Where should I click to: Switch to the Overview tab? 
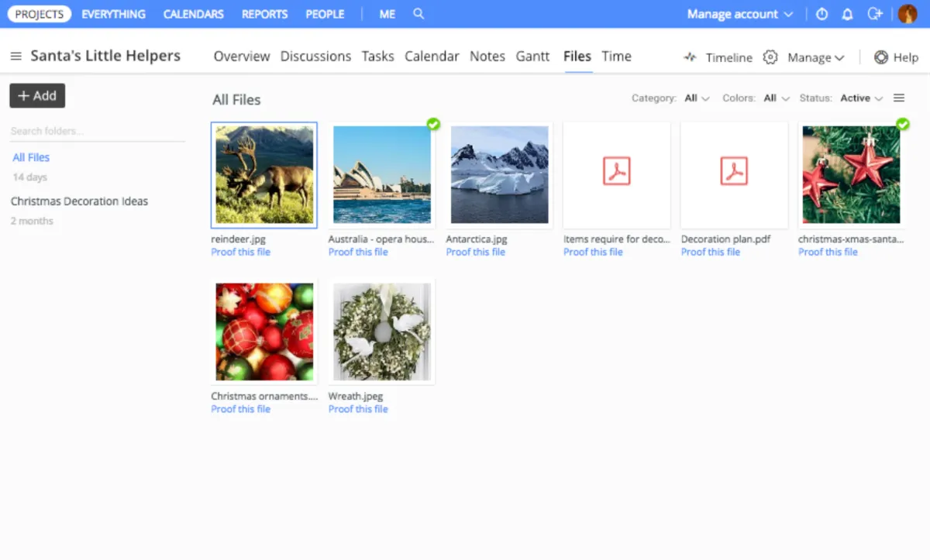click(242, 57)
